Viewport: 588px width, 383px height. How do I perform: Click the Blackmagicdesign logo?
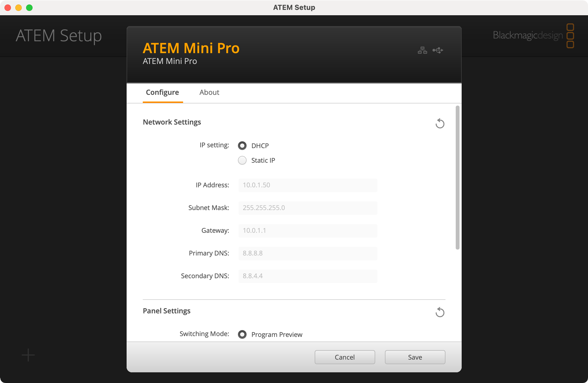pos(533,36)
